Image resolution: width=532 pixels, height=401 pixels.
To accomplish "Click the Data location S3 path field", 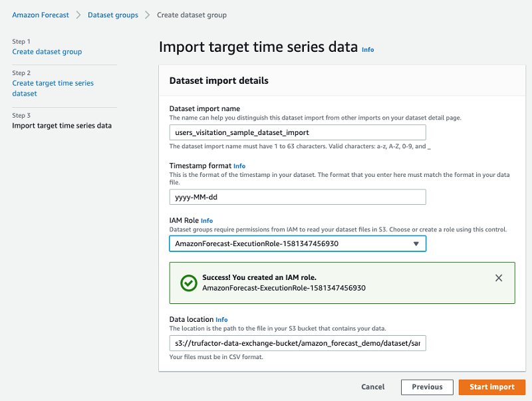I will coord(297,343).
